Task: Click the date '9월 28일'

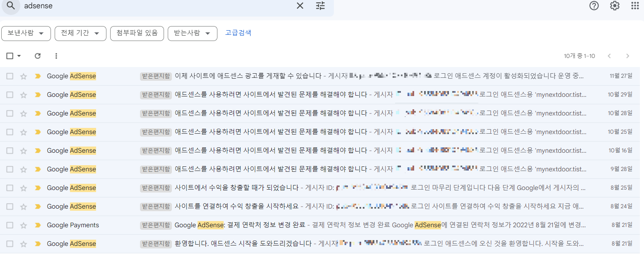Action: tap(622, 169)
